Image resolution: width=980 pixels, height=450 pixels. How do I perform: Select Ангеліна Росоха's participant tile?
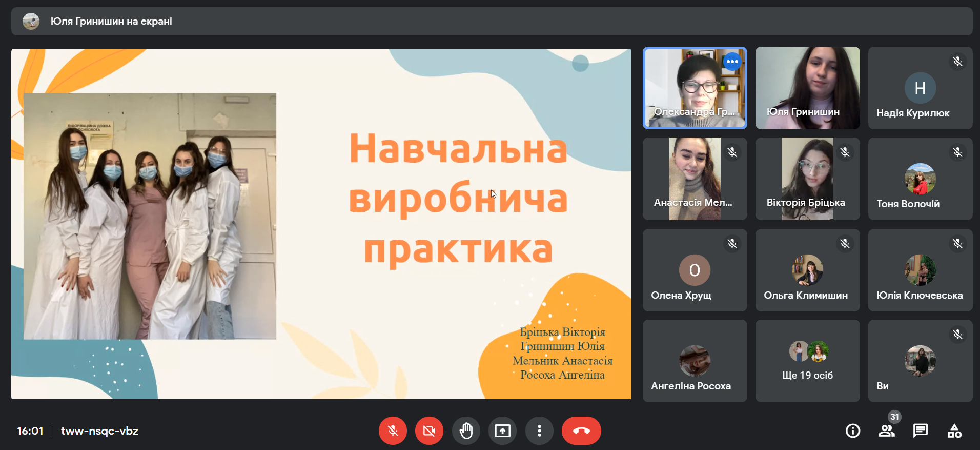click(695, 361)
